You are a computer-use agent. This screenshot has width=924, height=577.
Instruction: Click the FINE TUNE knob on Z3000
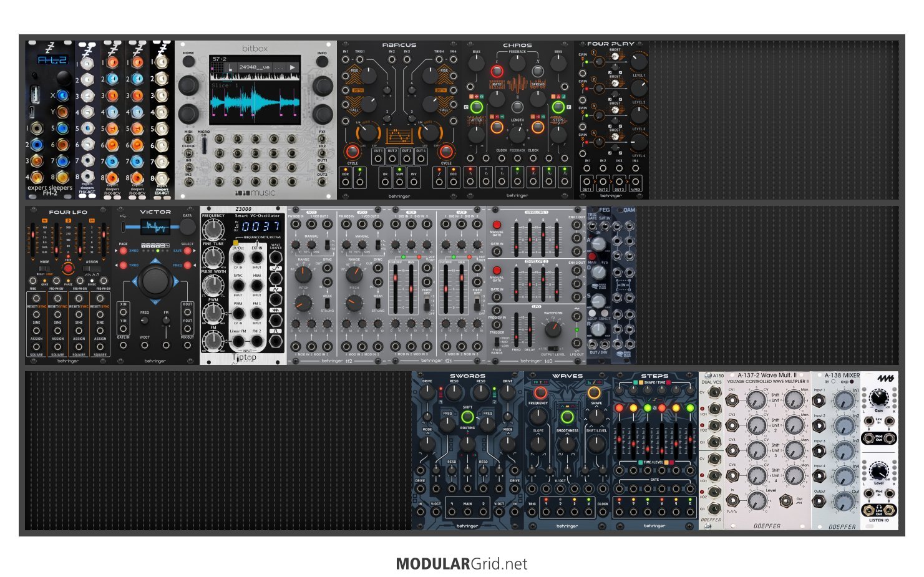coord(213,258)
